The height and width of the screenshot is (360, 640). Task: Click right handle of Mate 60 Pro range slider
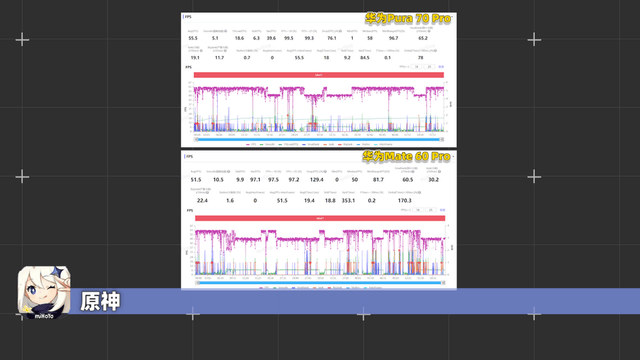coord(443,282)
